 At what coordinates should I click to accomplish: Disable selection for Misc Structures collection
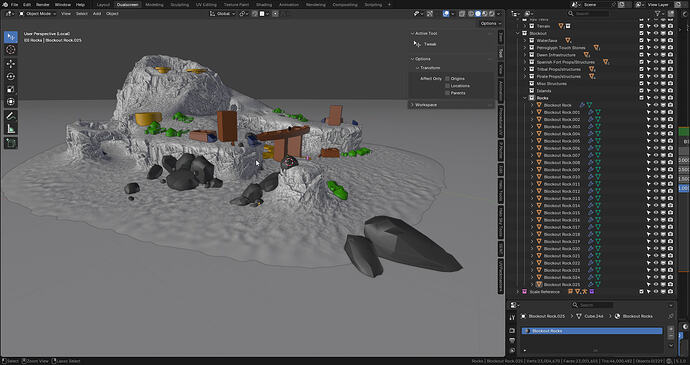click(x=649, y=84)
